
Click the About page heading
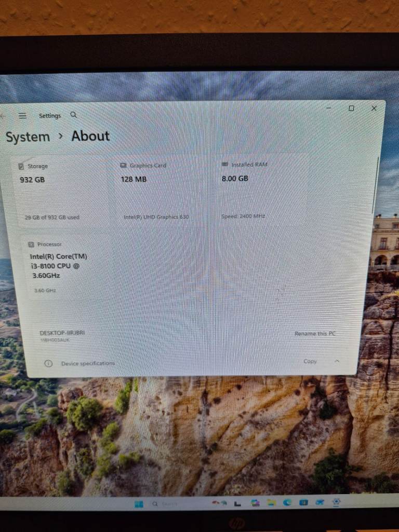(x=90, y=137)
